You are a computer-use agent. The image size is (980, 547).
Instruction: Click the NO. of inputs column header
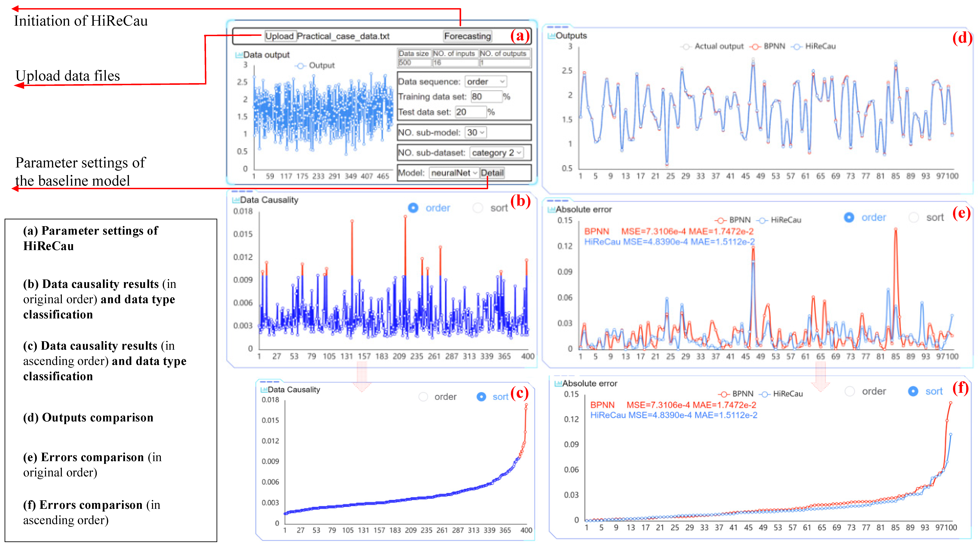(454, 54)
